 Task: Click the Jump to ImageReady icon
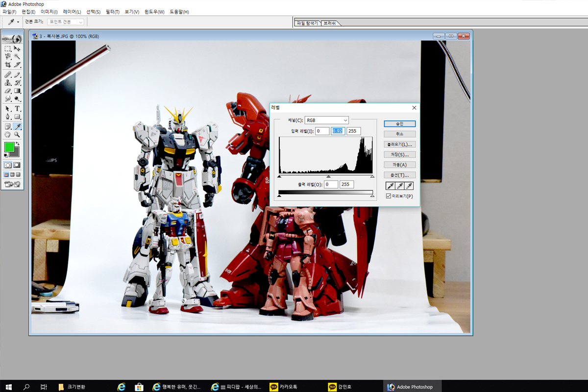[x=13, y=184]
